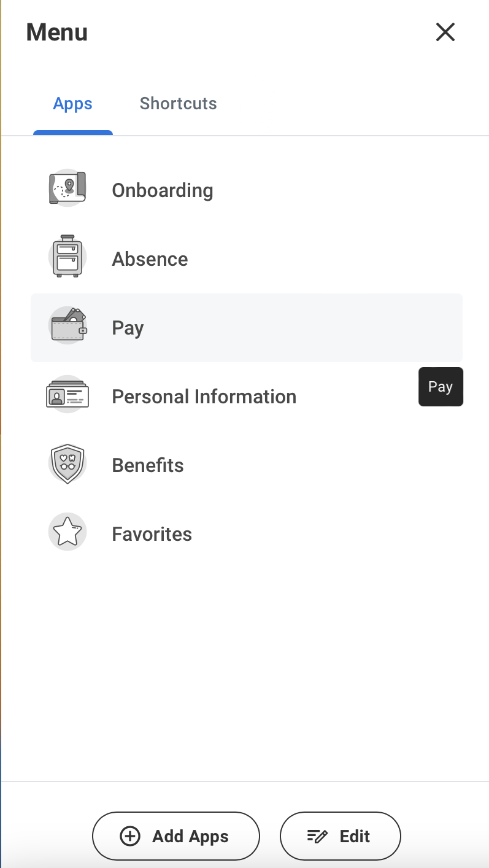Open Personal Information label

(204, 397)
